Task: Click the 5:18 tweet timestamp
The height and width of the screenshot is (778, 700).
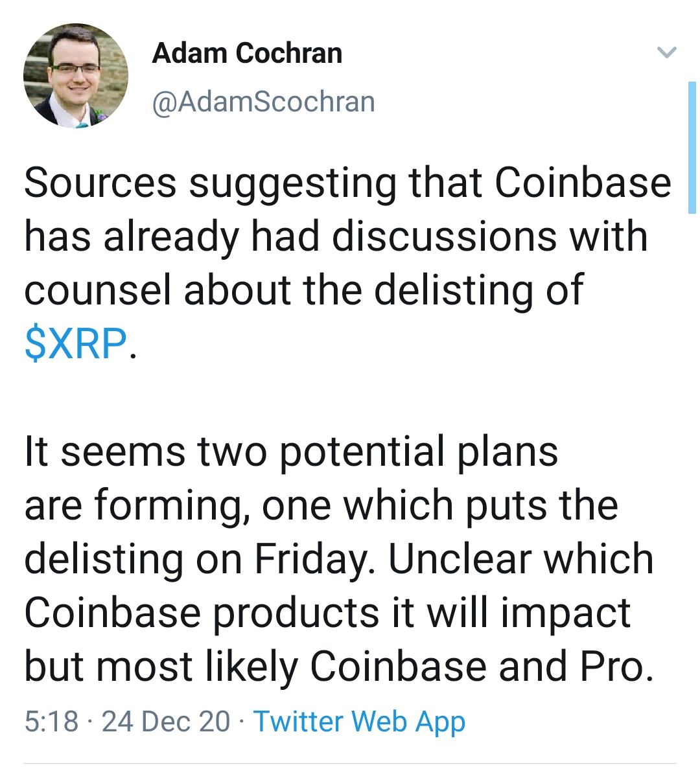Action: (x=51, y=721)
